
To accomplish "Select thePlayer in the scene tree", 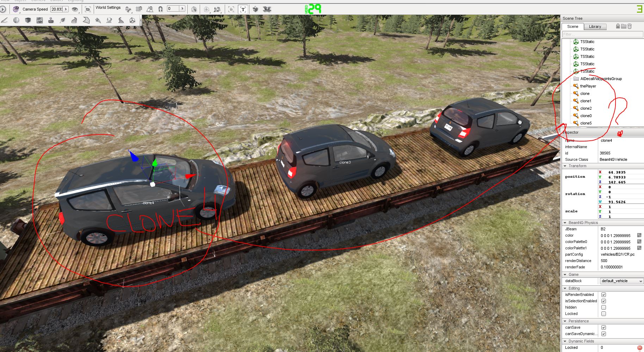I will [588, 86].
